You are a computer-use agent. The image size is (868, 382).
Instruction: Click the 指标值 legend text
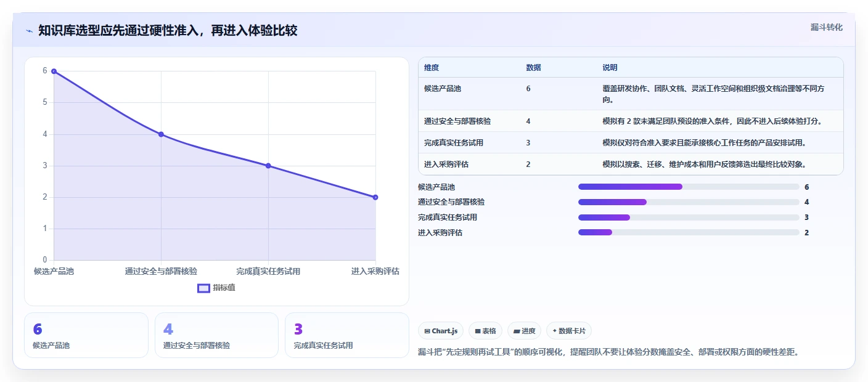(224, 288)
